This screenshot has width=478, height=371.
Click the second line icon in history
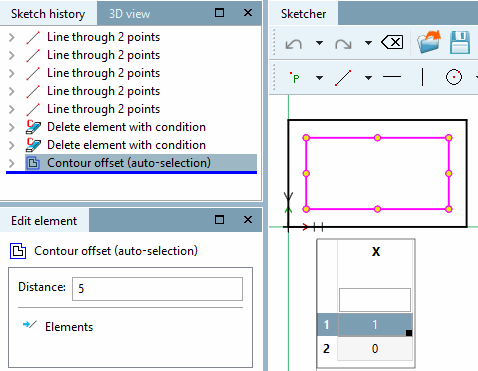pyautogui.click(x=33, y=55)
